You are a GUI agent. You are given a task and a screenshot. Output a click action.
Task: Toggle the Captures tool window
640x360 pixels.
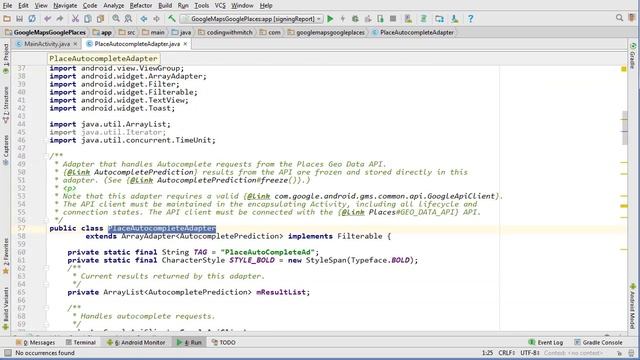click(x=6, y=150)
